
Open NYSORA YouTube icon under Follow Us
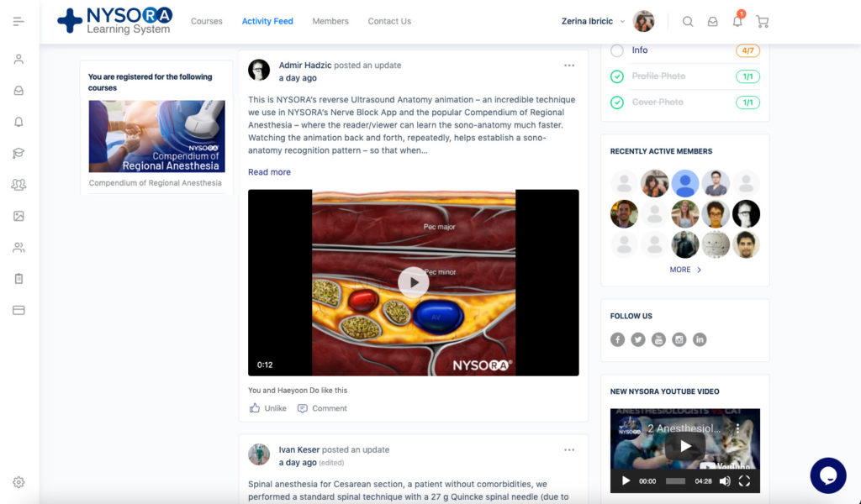click(658, 339)
